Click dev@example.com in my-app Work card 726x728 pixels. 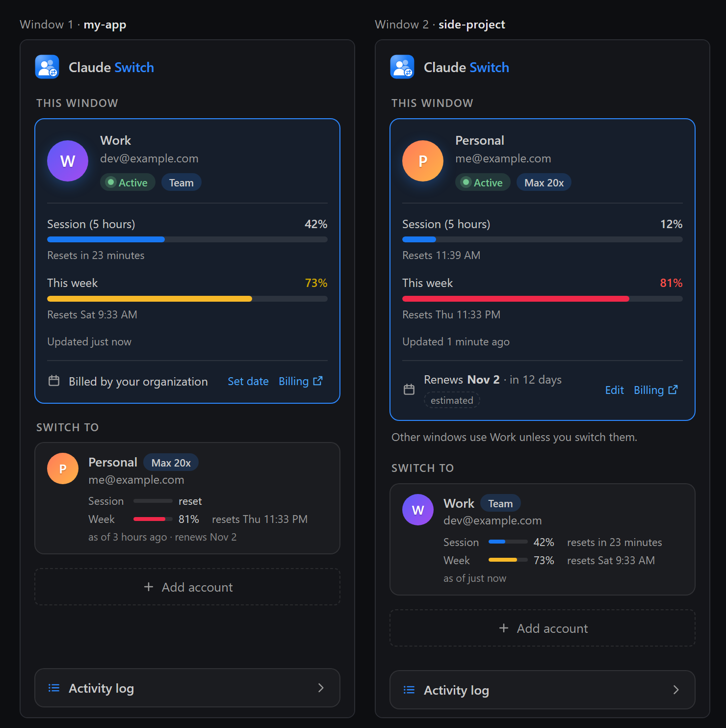(149, 158)
